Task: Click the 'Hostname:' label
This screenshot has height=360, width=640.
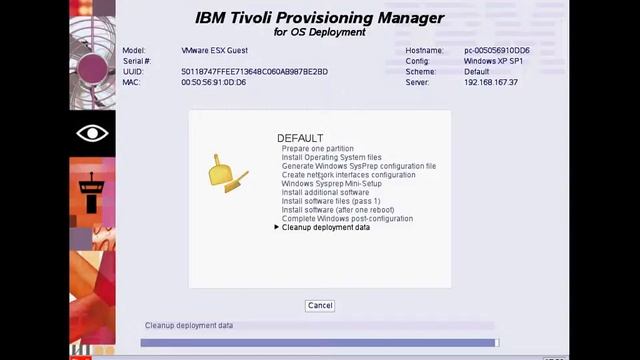Action: (x=424, y=51)
